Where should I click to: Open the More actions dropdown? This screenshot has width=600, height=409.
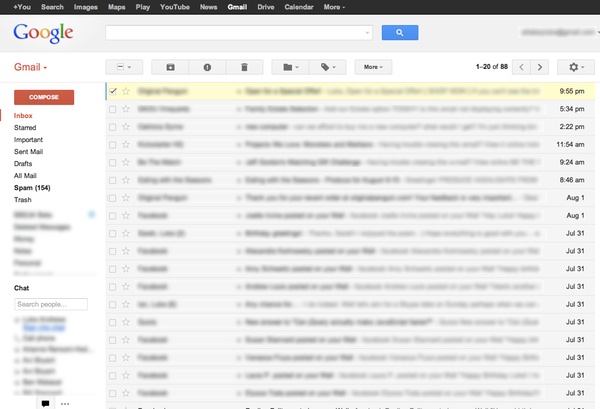click(x=373, y=67)
